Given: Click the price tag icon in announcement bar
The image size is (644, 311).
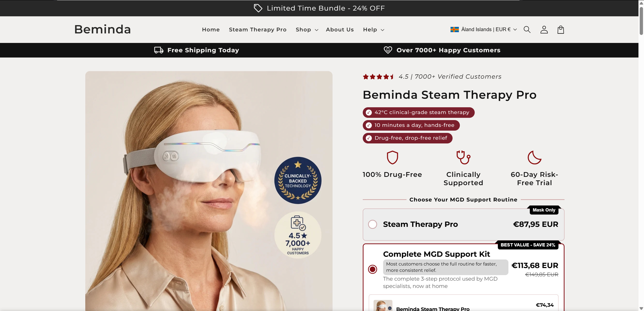Looking at the screenshot, I should (258, 8).
